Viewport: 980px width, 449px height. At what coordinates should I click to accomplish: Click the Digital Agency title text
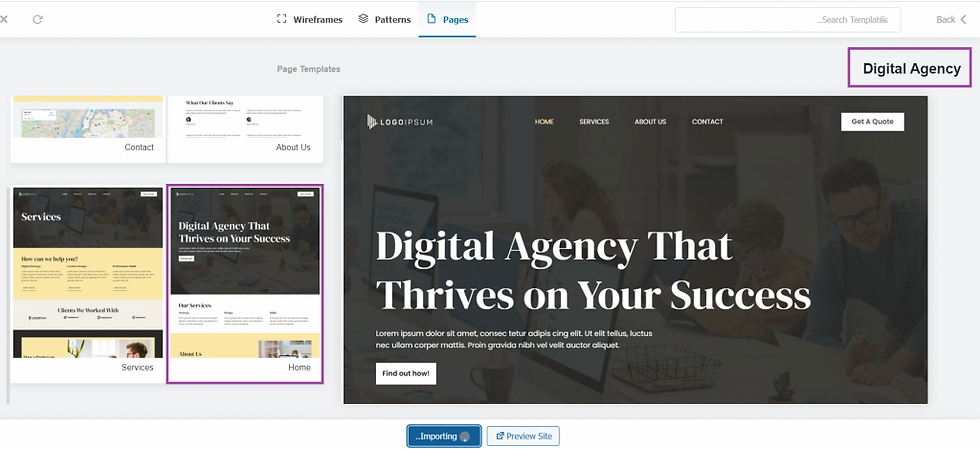coord(912,69)
